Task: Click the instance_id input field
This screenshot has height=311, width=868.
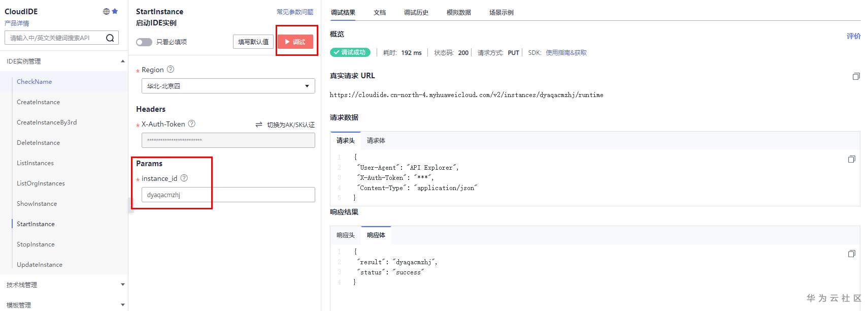Action: (228, 195)
